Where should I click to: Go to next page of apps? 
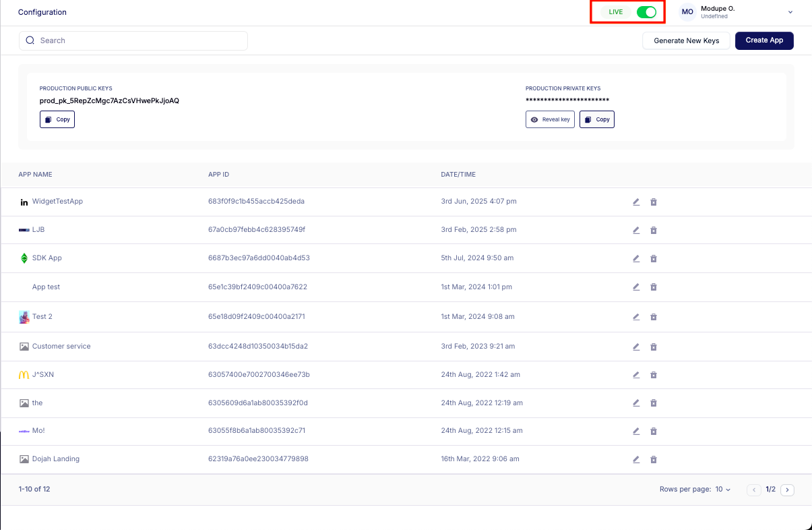787,490
